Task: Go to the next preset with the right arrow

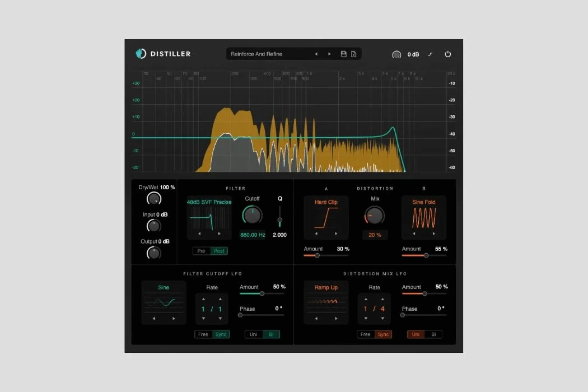Action: (x=329, y=54)
